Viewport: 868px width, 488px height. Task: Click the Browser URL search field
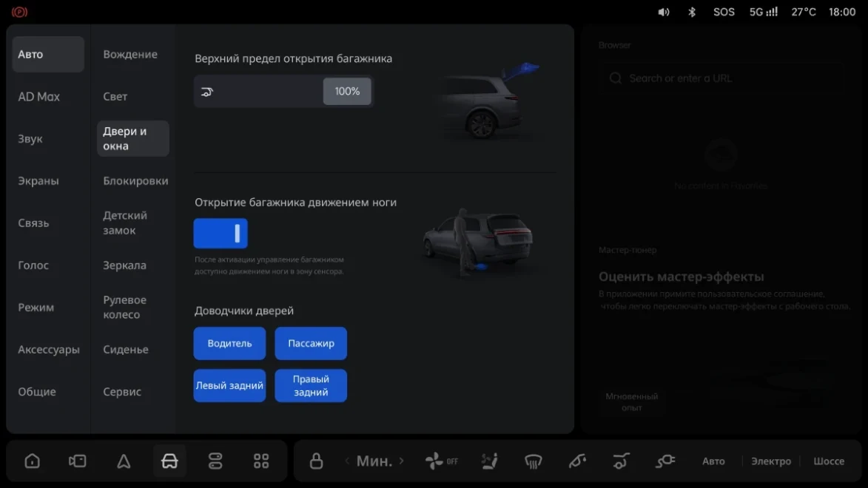tap(722, 78)
